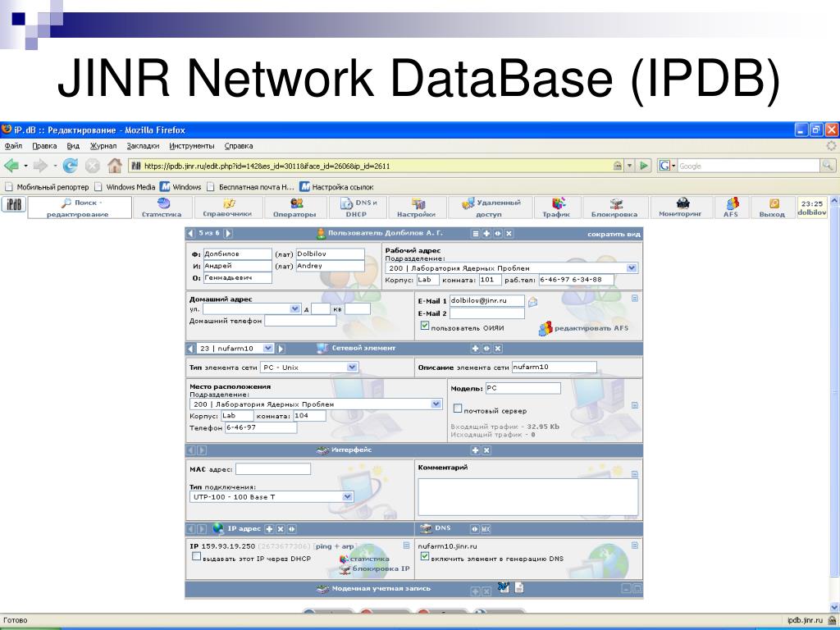Screen dimensions: 840x630
Task: Click the MAC адрес input field
Action: click(x=273, y=469)
